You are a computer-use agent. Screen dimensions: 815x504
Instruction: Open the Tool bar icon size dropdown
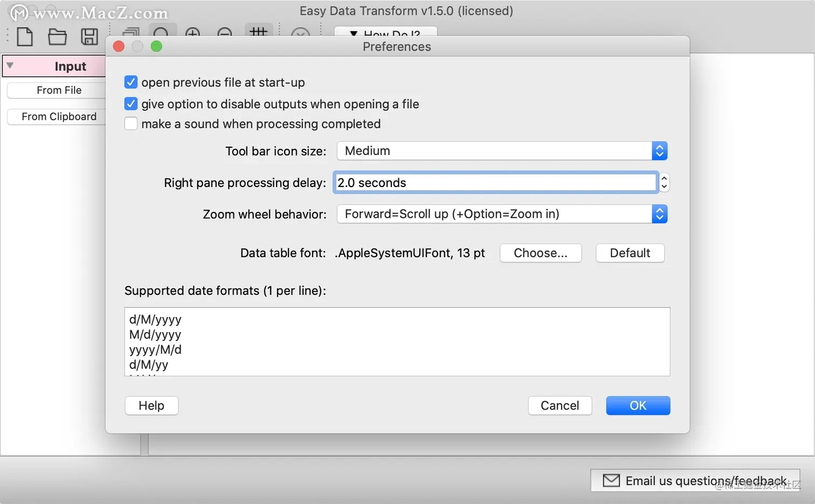tap(502, 151)
